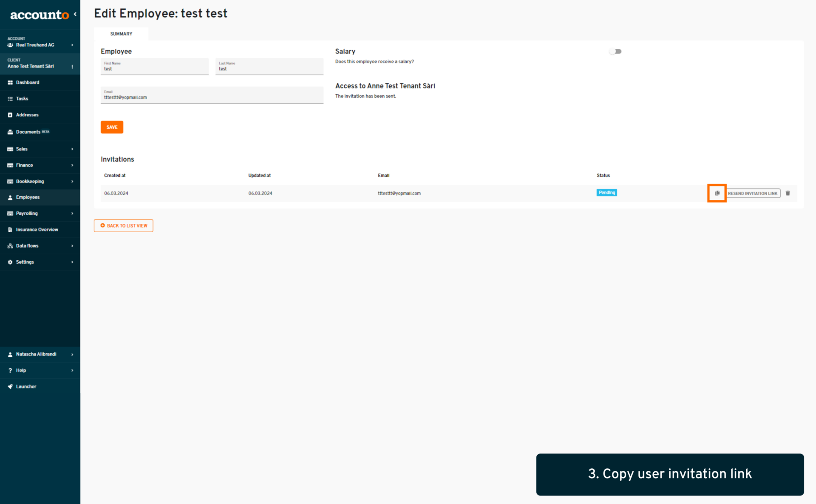Image resolution: width=816 pixels, height=504 pixels.
Task: Open Insurance Overview menu item
Action: [x=40, y=230]
